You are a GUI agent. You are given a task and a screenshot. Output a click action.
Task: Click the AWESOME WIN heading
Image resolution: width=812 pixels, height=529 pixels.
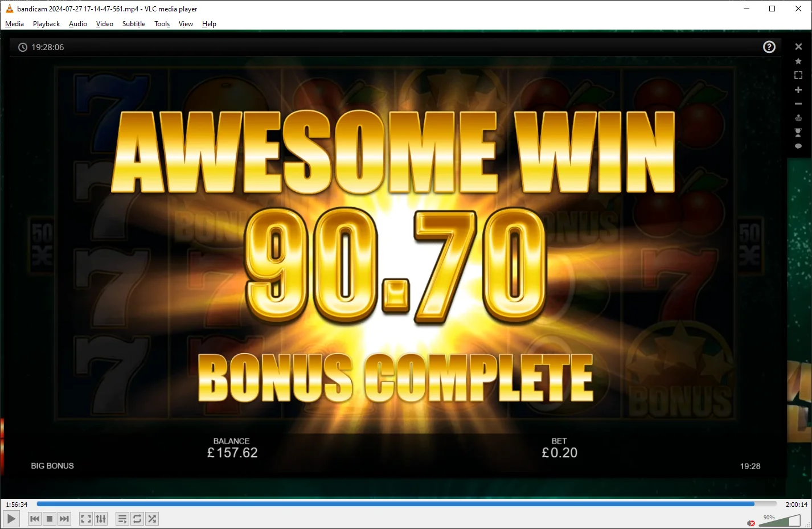click(393, 151)
